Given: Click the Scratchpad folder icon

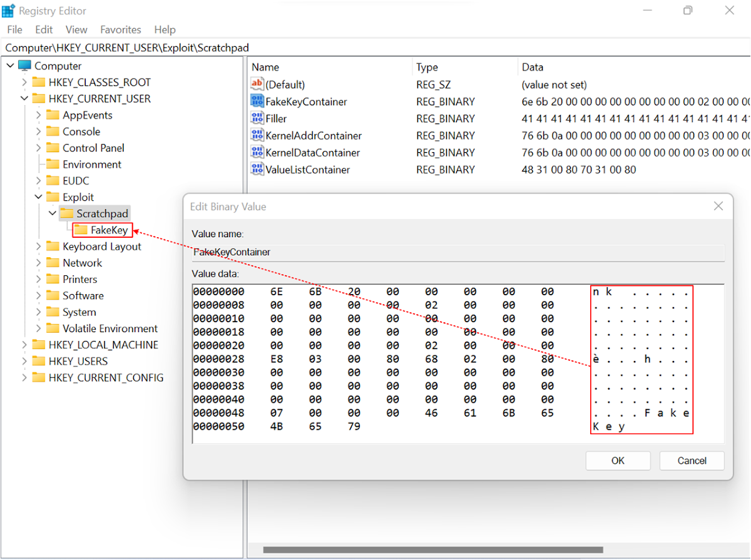Looking at the screenshot, I should click(x=66, y=213).
